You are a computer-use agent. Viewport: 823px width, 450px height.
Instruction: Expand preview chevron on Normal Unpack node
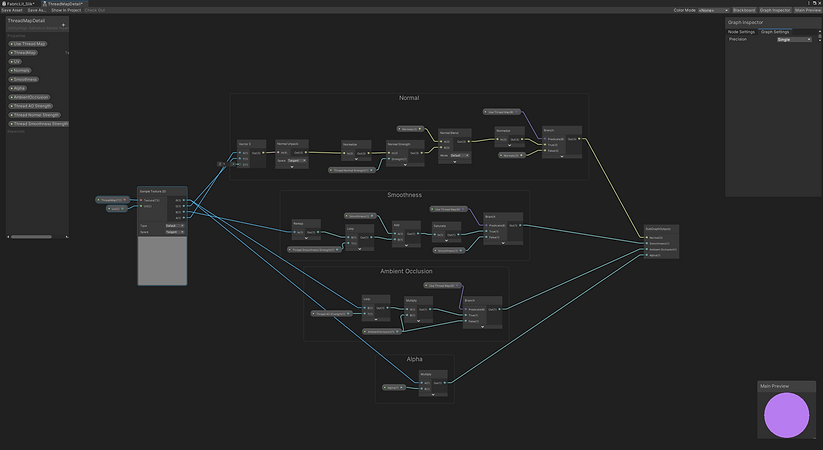coord(292,167)
